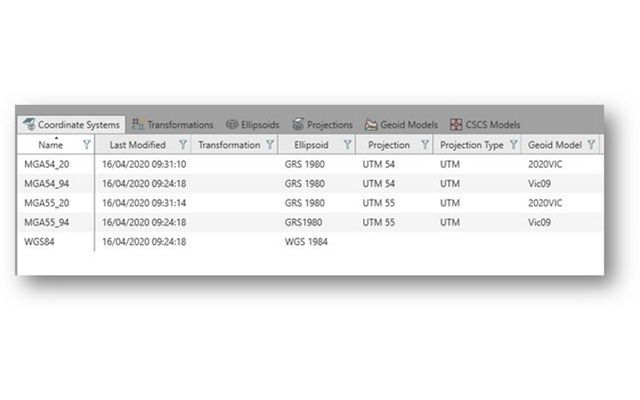Click the Geoid Model column filter icon
640x400 pixels.
pos(591,145)
